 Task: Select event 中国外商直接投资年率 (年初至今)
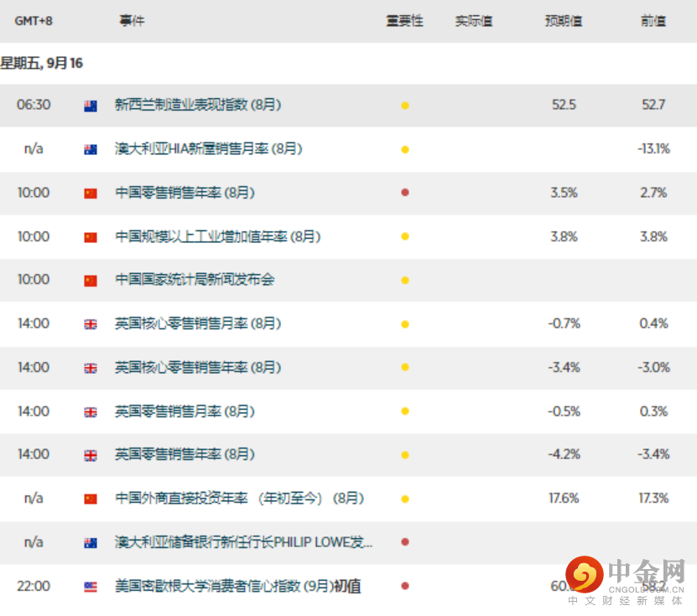pos(240,499)
